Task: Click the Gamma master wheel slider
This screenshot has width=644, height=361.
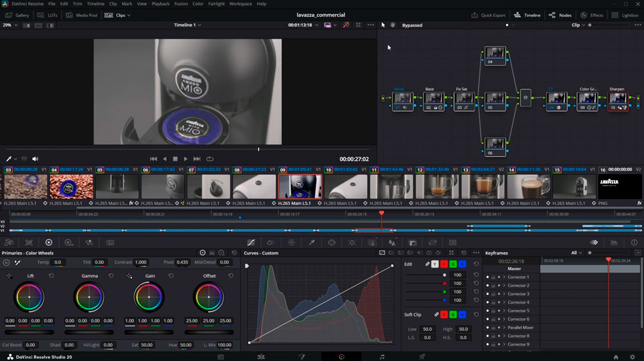Action: 89,332
